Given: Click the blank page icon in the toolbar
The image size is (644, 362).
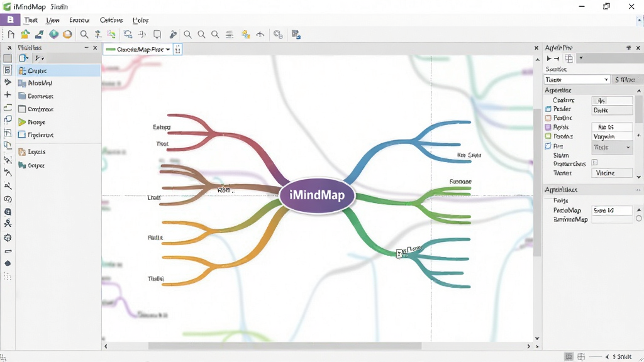Looking at the screenshot, I should pyautogui.click(x=11, y=35).
